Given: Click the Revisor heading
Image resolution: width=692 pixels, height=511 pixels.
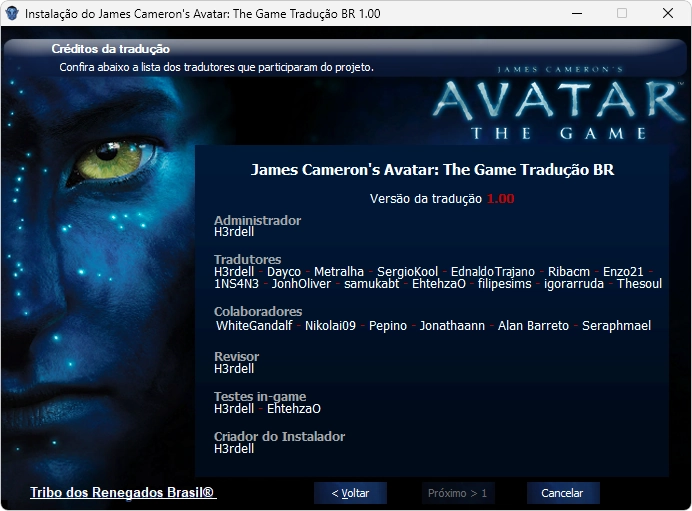Looking at the screenshot, I should [237, 357].
